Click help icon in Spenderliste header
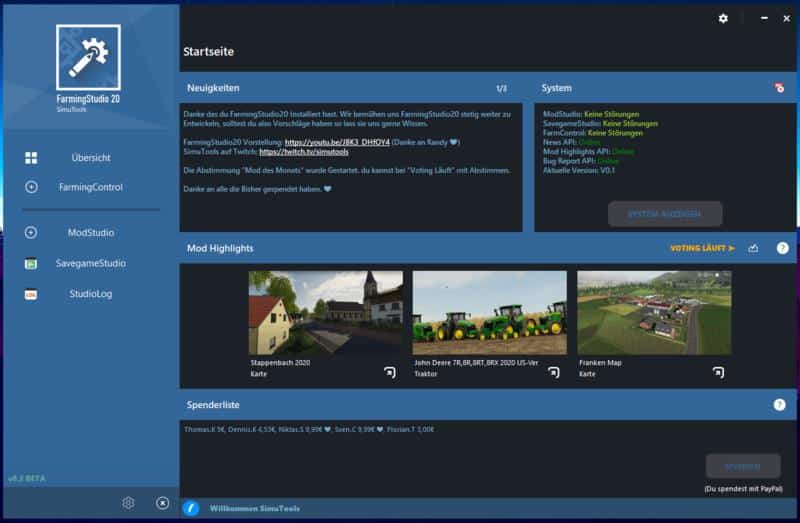800x523 pixels. tap(779, 405)
